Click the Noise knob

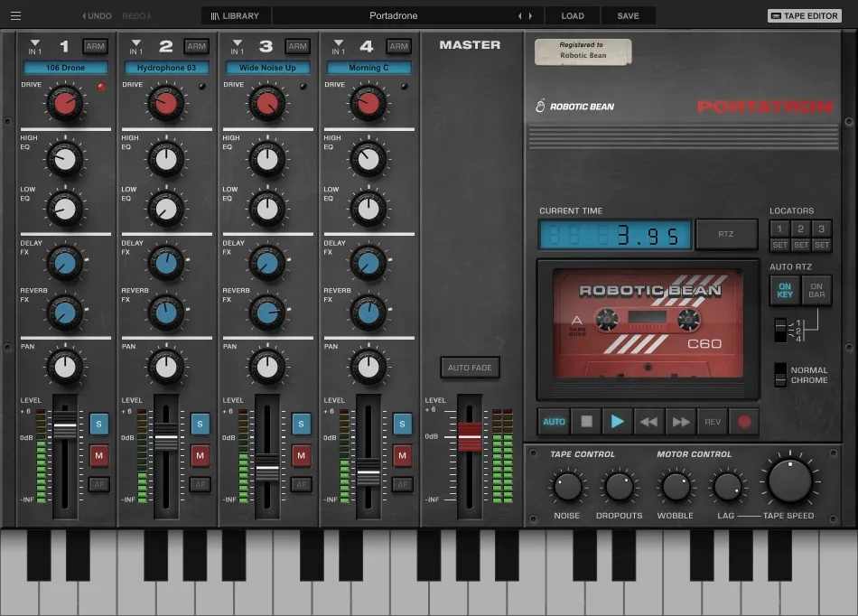[567, 487]
